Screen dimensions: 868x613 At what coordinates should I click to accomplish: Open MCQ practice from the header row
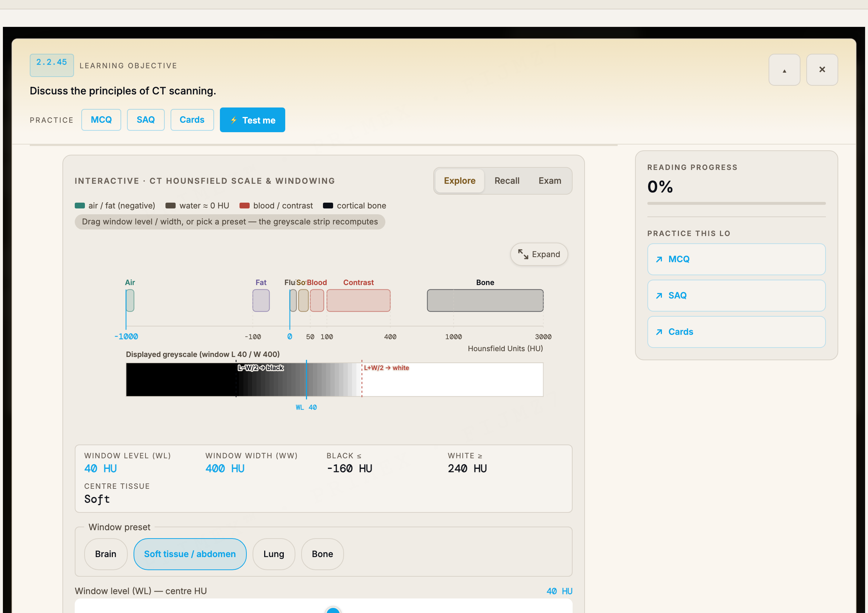pyautogui.click(x=101, y=120)
